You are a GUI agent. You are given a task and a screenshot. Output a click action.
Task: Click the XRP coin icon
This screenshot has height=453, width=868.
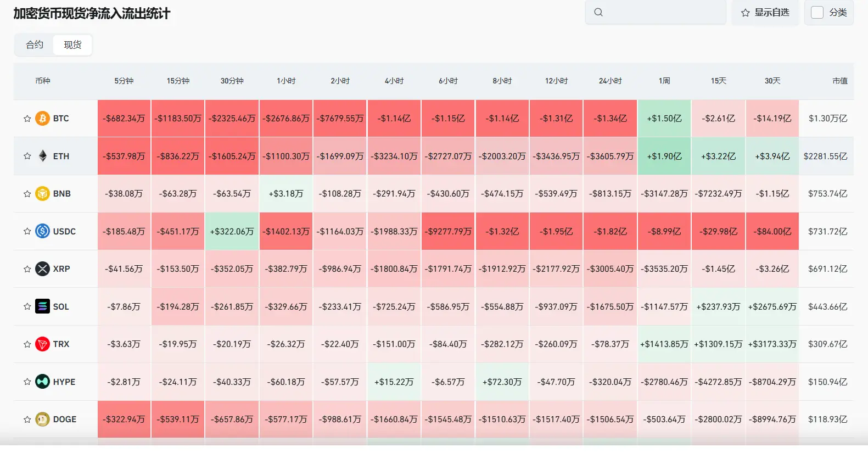coord(42,269)
